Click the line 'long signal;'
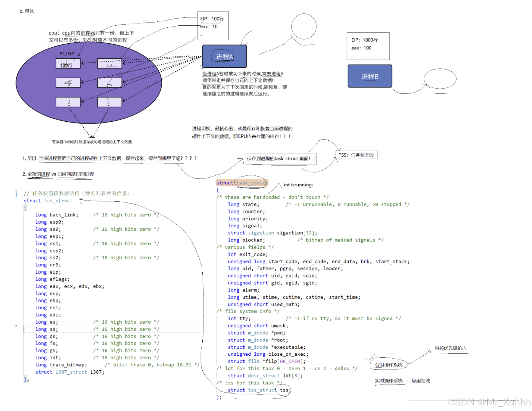 coord(245,226)
